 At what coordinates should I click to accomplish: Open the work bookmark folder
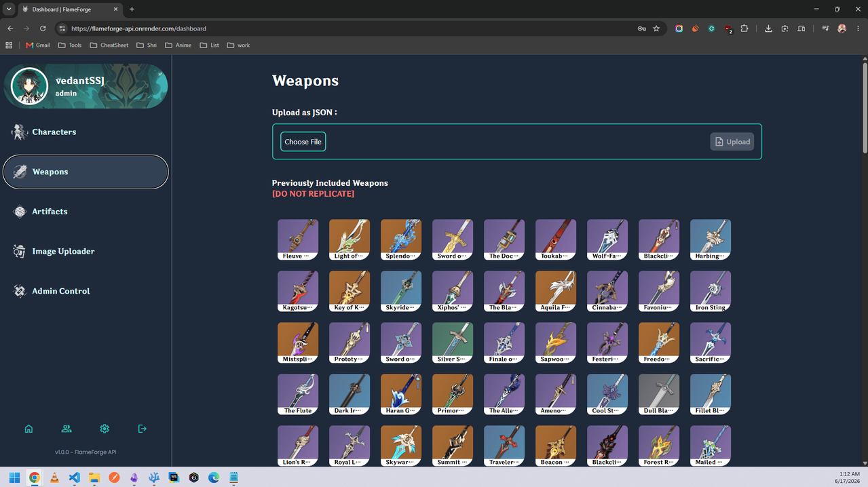tap(238, 45)
